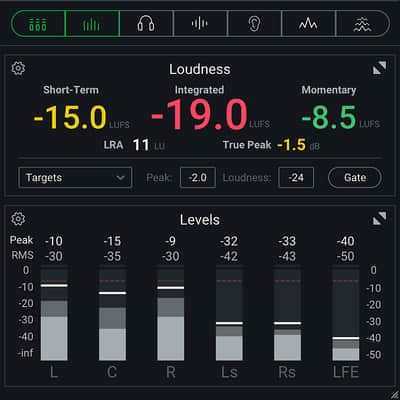
Task: Open the spectrum peaks tab
Action: tap(308, 23)
